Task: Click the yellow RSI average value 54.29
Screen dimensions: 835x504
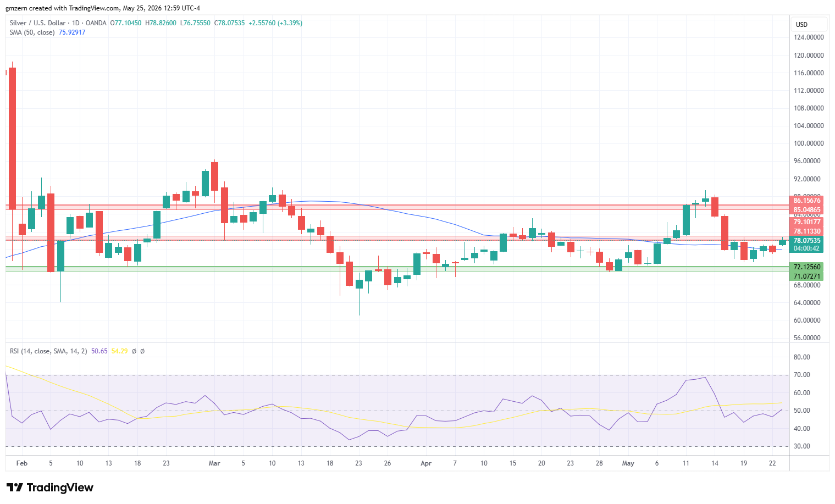Action: 119,351
